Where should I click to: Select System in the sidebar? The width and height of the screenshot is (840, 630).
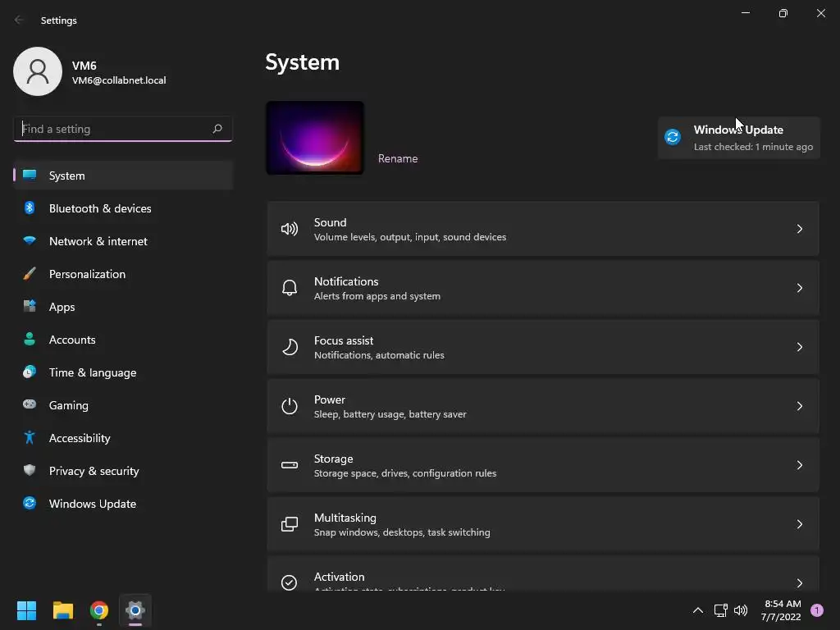123,176
